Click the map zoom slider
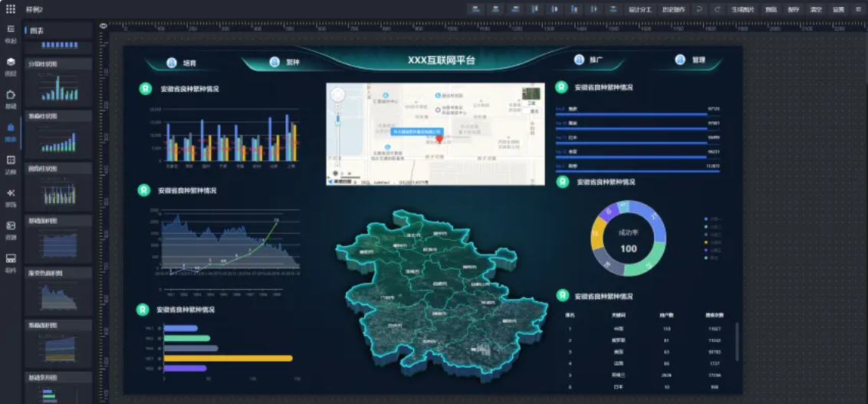Screen dimensions: 868x404 click(338, 137)
